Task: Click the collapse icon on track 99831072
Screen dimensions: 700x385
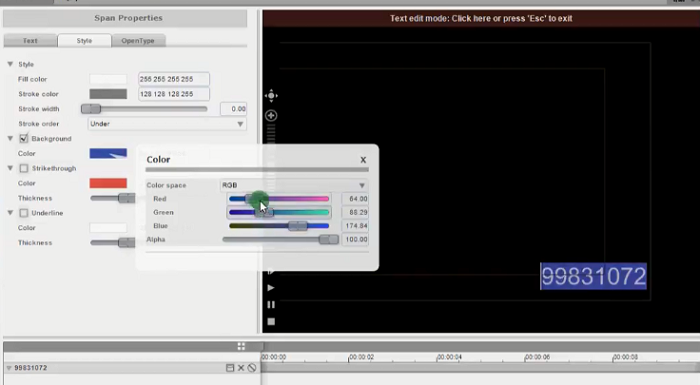Action: 230,368
